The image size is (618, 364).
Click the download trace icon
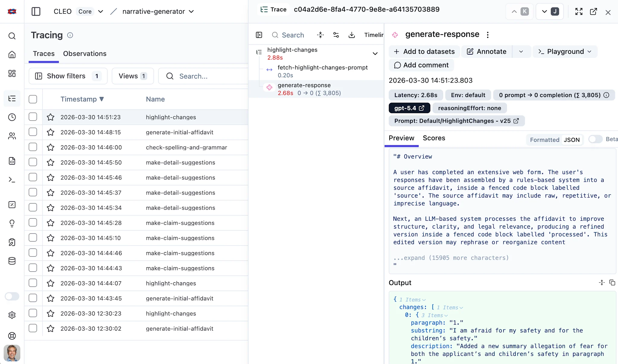pos(352,35)
